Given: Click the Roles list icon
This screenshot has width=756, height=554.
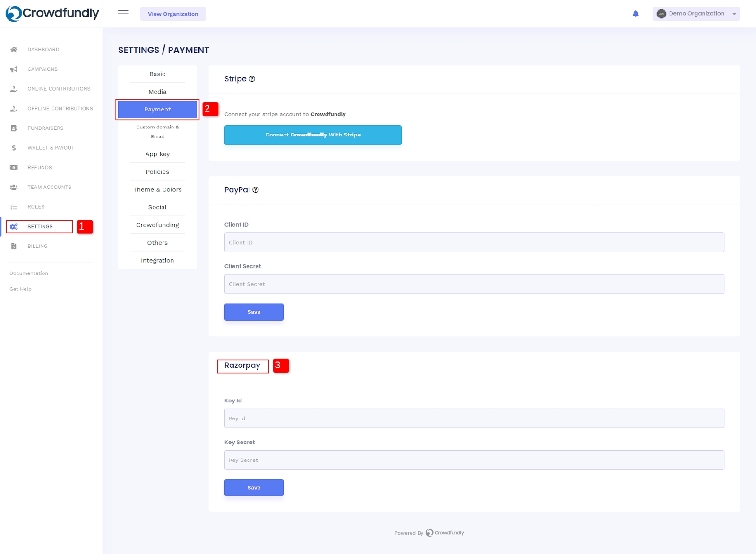Looking at the screenshot, I should pyautogui.click(x=14, y=207).
